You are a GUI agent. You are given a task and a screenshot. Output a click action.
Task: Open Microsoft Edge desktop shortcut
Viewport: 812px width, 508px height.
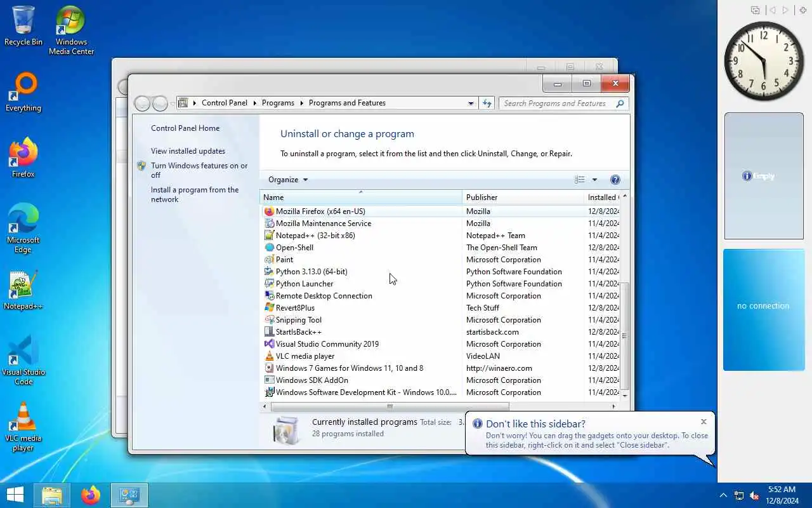pos(23,229)
